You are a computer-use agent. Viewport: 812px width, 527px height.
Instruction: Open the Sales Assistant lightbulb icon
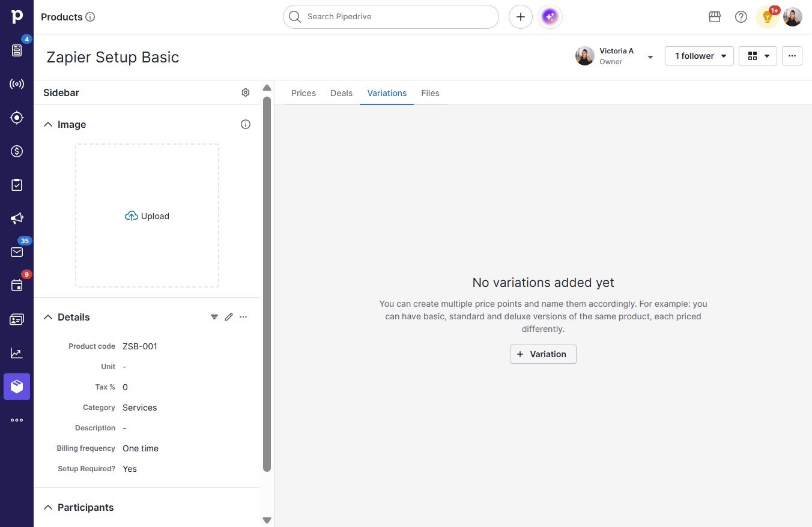[767, 17]
